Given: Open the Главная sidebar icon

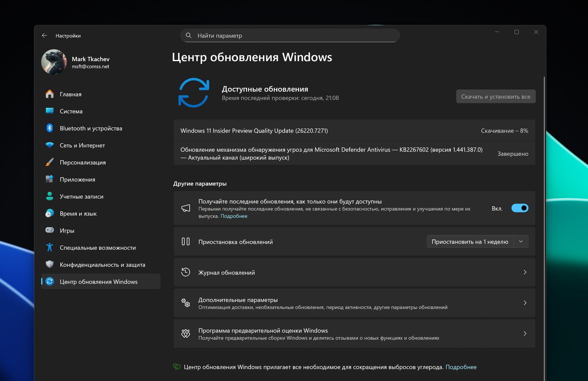Looking at the screenshot, I should [x=49, y=94].
